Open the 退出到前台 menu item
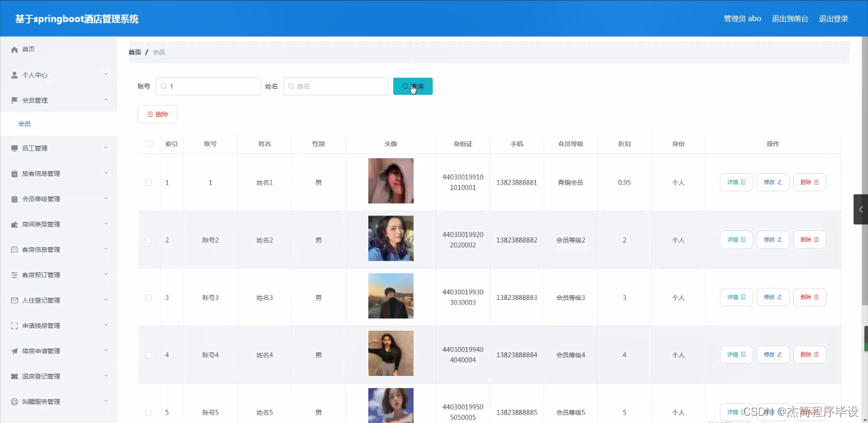Viewport: 868px width, 423px height. [790, 18]
